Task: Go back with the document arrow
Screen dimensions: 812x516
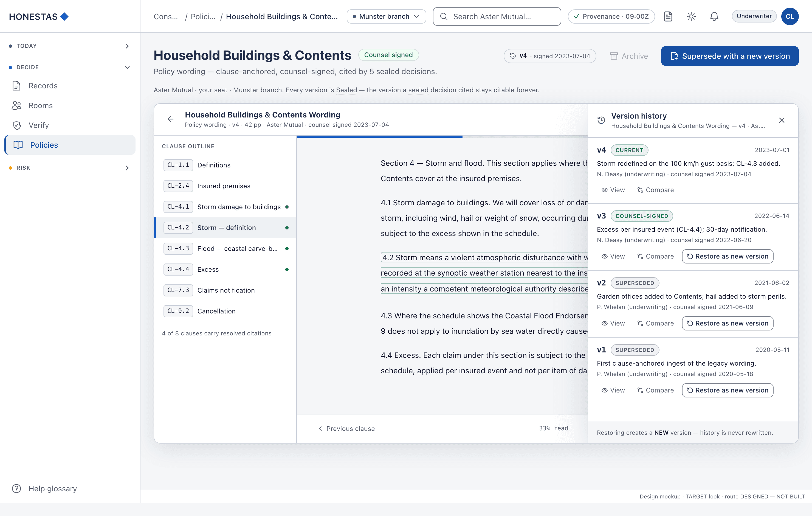Action: click(170, 119)
